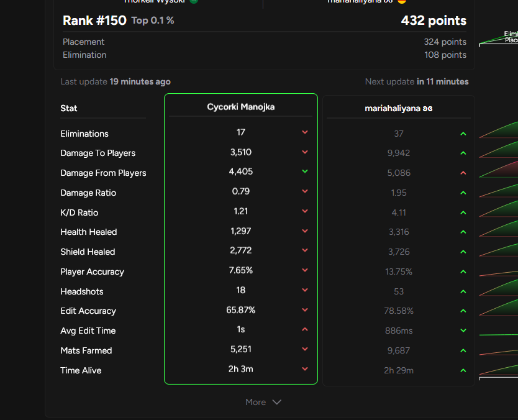This screenshot has height=420, width=518.
Task: Click the Headshots stat label
Action: click(81, 291)
